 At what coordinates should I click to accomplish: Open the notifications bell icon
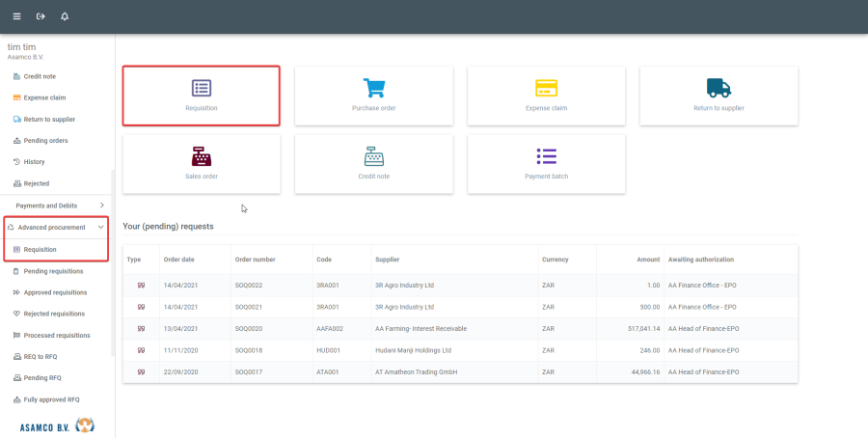tap(65, 16)
